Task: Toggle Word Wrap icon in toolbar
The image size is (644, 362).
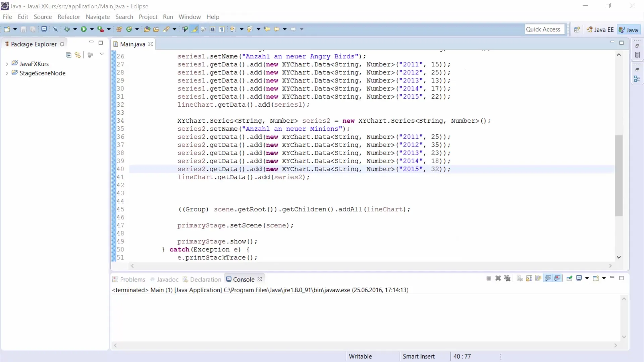Action: pyautogui.click(x=203, y=29)
